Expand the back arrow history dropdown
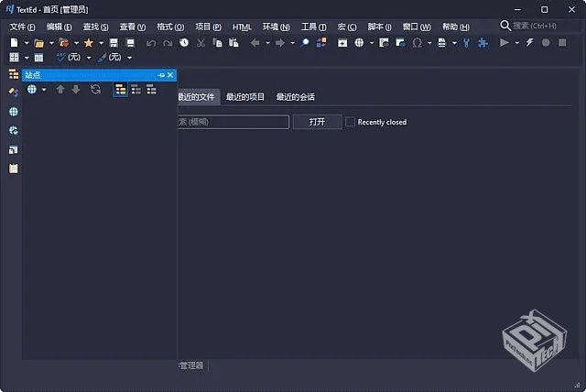 click(x=267, y=43)
